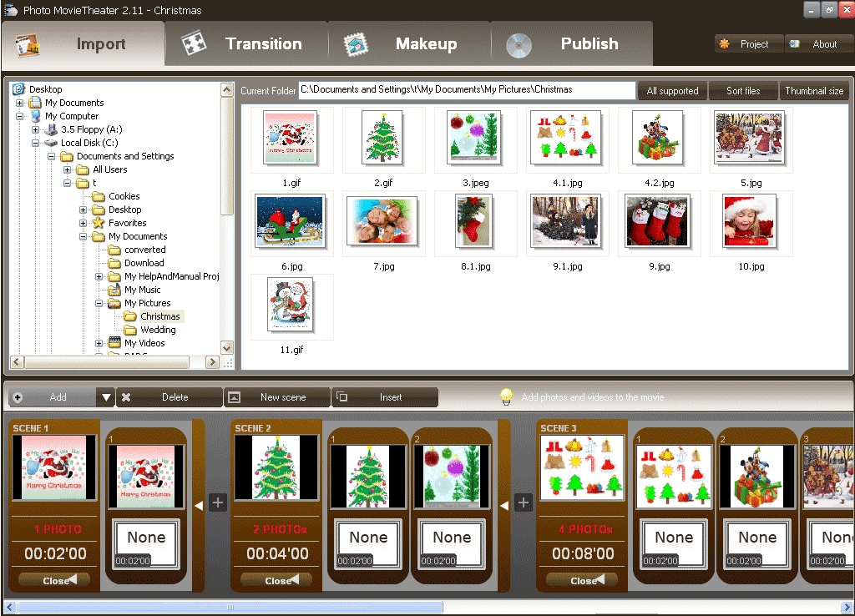Viewport: 855px width, 616px height.
Task: Select the 9.1.jpg thumbnail
Action: pyautogui.click(x=567, y=224)
